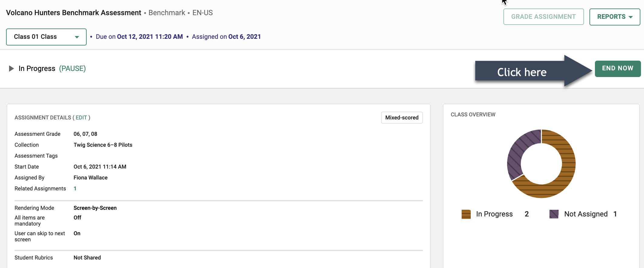Click the 'Assessment Tags' label
Image resolution: width=644 pixels, height=268 pixels.
coord(36,156)
